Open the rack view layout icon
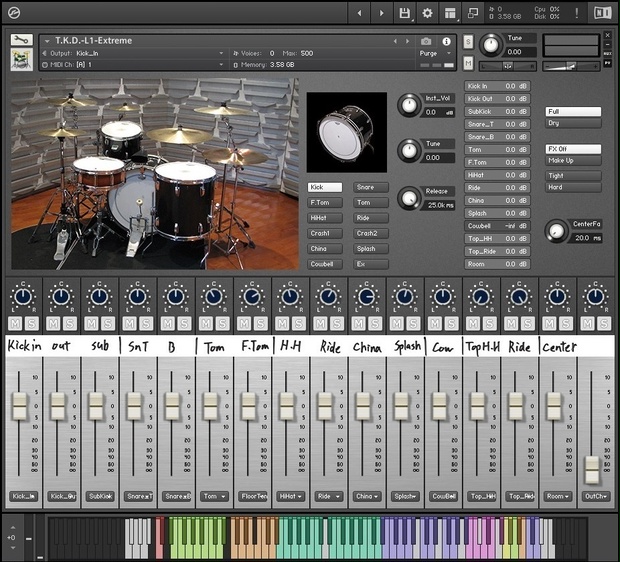Viewport: 620px width, 562px height. click(449, 13)
